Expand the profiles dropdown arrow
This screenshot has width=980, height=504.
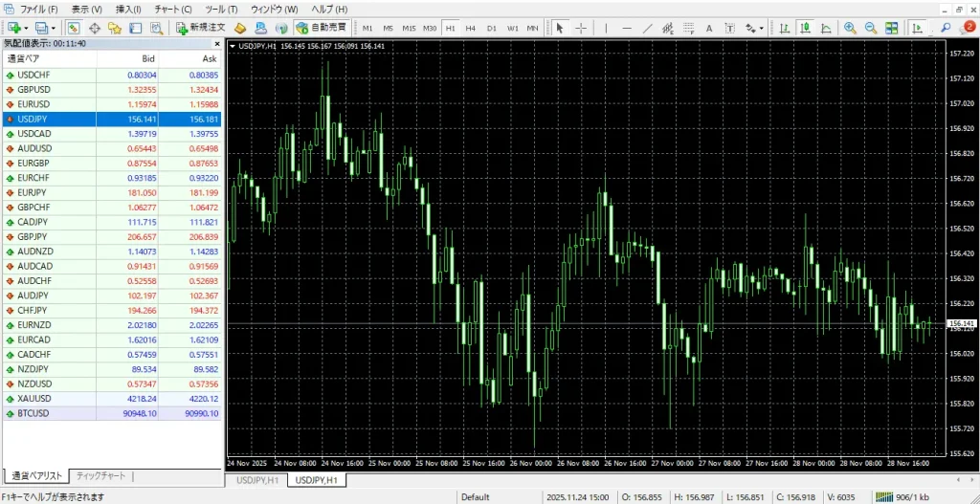[55, 28]
